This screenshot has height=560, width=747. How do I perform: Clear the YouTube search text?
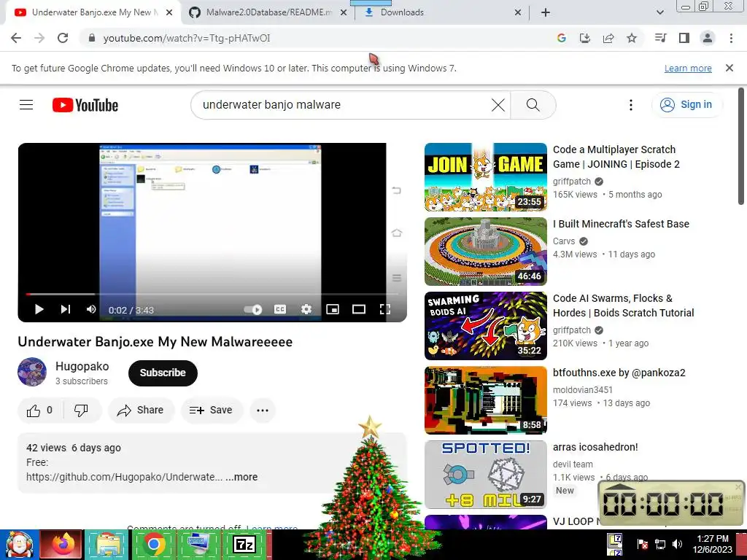coord(498,105)
